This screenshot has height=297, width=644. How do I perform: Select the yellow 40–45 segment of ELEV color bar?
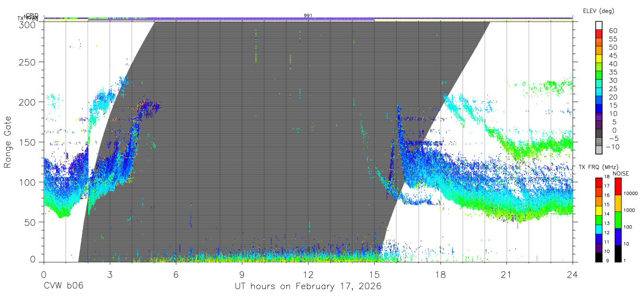click(x=599, y=60)
